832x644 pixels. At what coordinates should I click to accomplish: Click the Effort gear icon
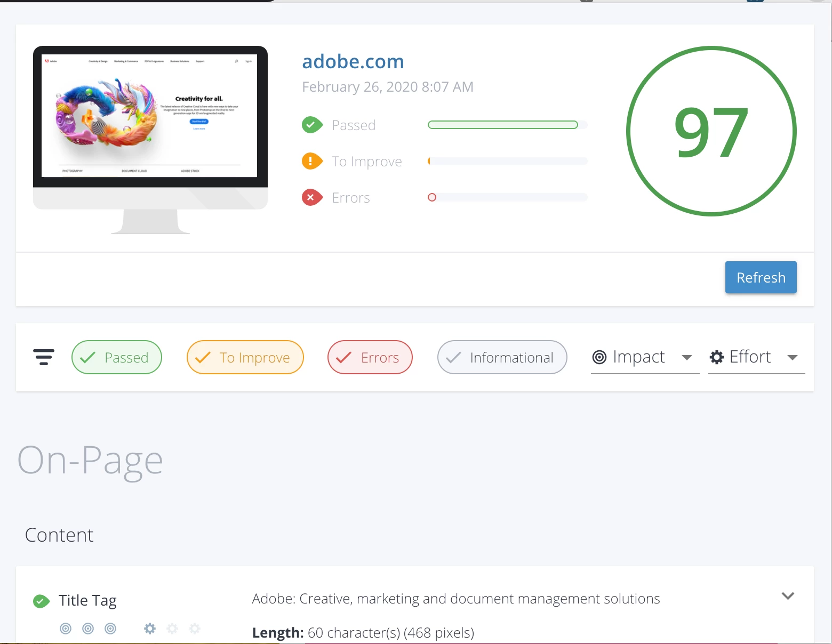(717, 357)
